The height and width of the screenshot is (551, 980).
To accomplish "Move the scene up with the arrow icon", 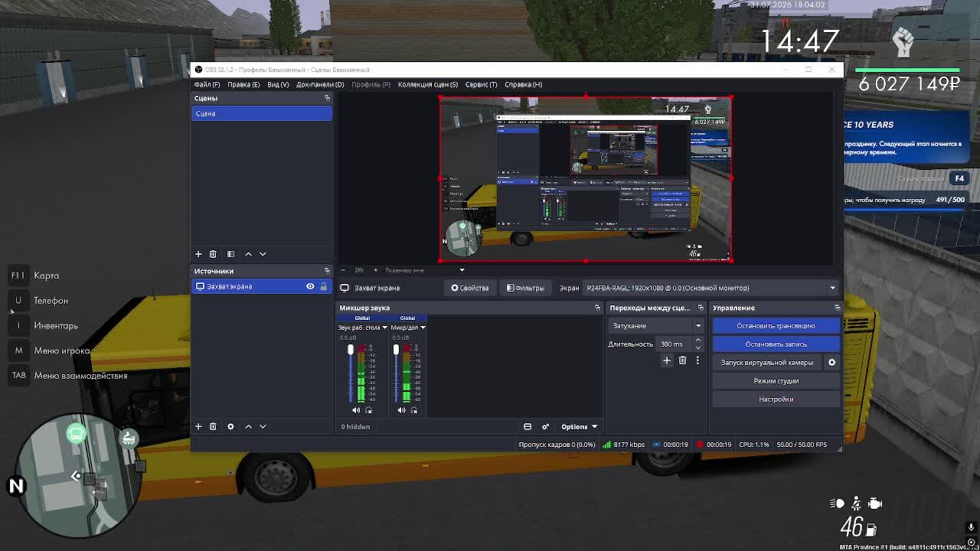I will coord(248,254).
